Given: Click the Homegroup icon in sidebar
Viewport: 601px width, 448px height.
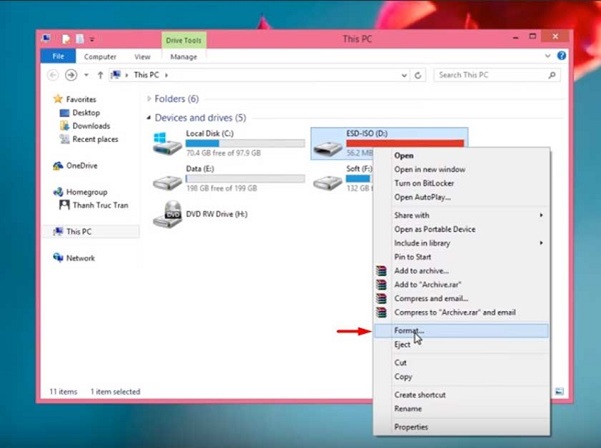Looking at the screenshot, I should coord(58,192).
